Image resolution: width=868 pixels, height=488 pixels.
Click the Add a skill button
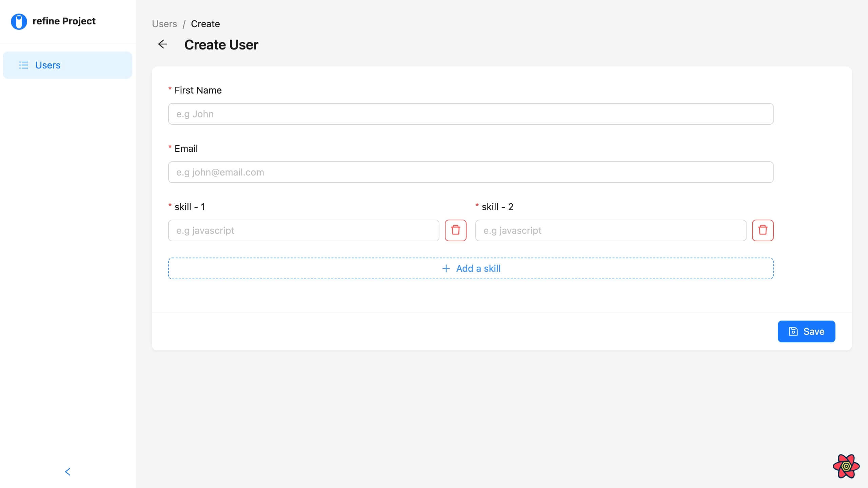(x=471, y=268)
